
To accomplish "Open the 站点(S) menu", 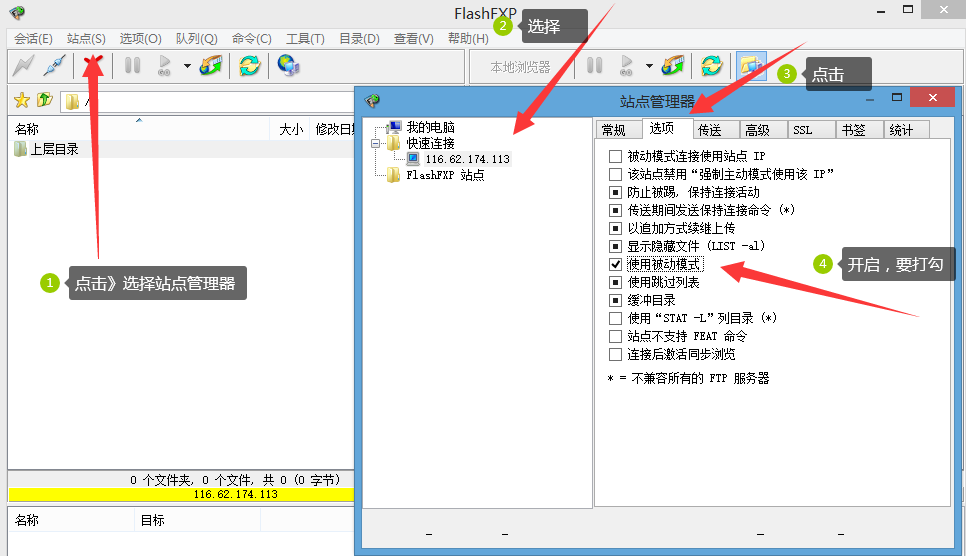I will tap(86, 39).
